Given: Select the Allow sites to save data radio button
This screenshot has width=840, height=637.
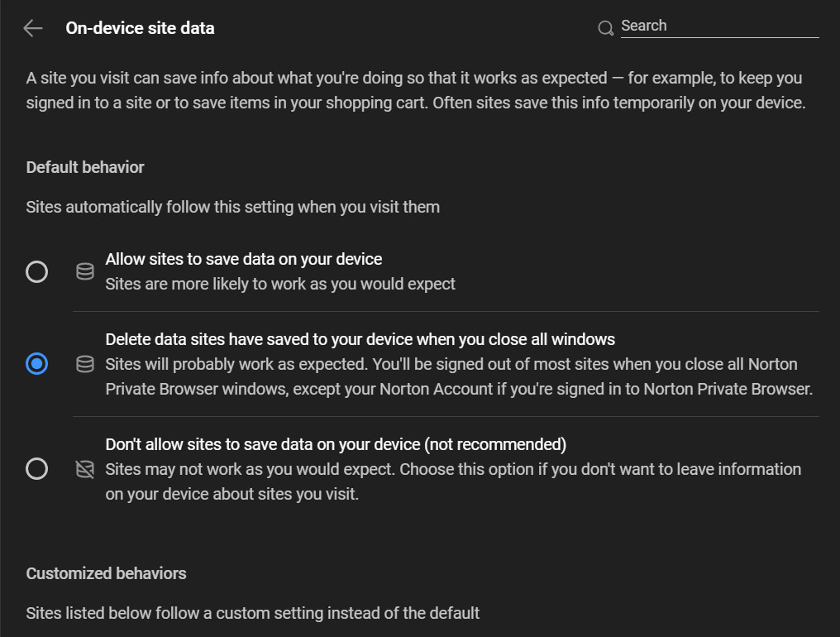Looking at the screenshot, I should click(x=37, y=272).
